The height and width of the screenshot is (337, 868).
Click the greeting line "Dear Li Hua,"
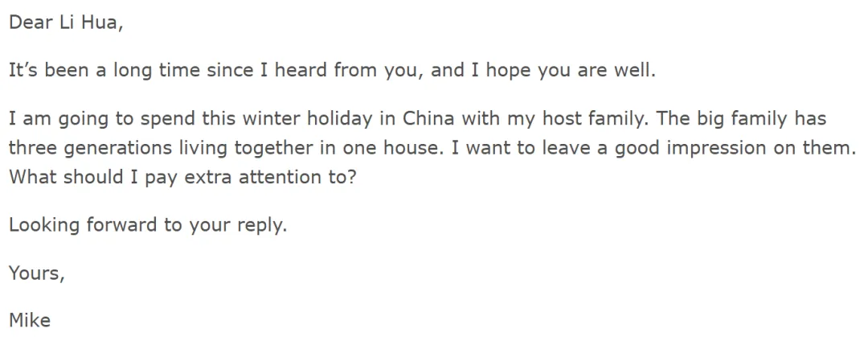tap(65, 23)
